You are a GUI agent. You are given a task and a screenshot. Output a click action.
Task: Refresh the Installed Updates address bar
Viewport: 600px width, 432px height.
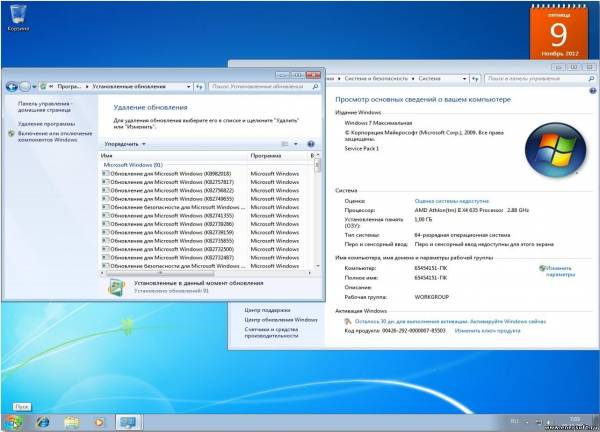tap(199, 87)
